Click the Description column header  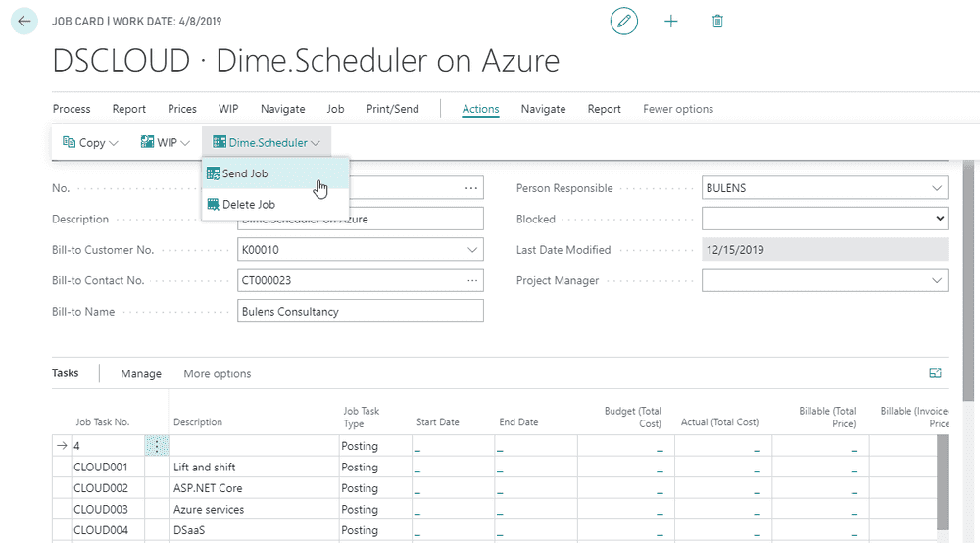coord(198,422)
